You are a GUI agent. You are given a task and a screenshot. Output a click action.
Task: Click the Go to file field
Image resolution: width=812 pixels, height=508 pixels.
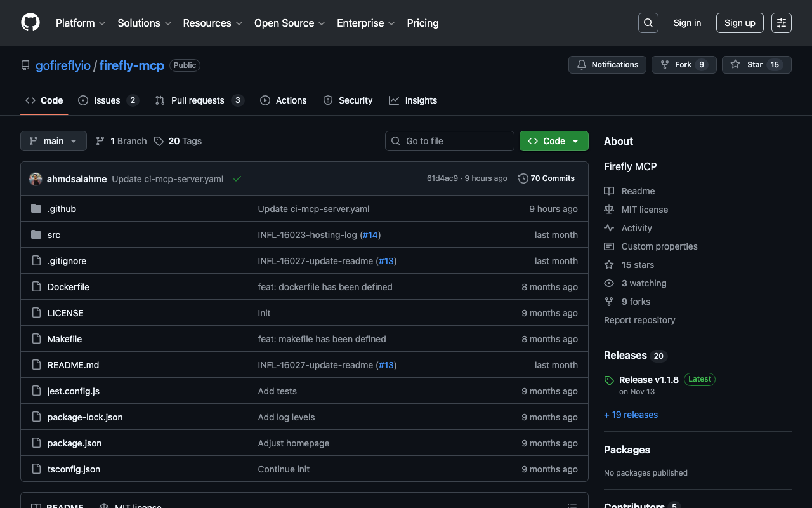(450, 141)
